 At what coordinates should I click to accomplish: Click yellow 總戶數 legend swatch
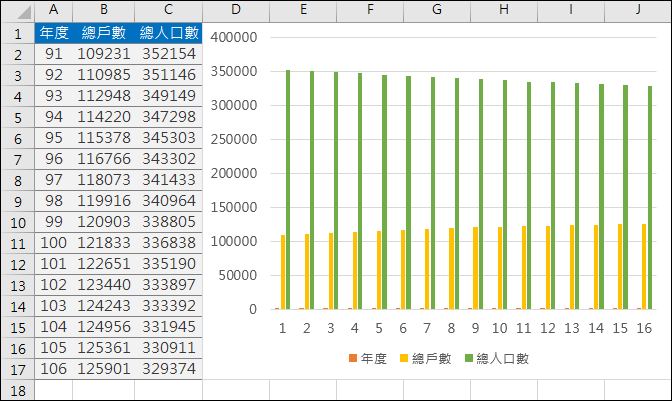(x=404, y=358)
